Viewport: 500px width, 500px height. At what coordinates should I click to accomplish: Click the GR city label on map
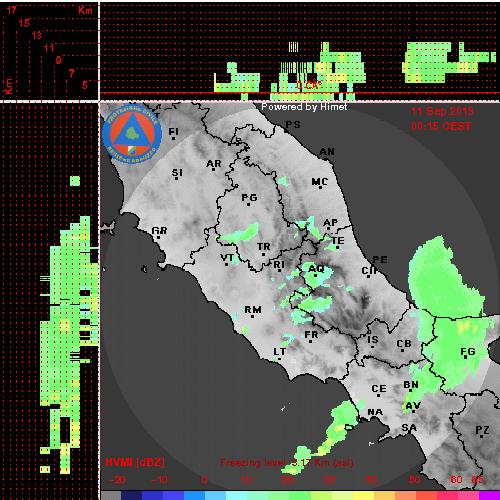pyautogui.click(x=159, y=230)
